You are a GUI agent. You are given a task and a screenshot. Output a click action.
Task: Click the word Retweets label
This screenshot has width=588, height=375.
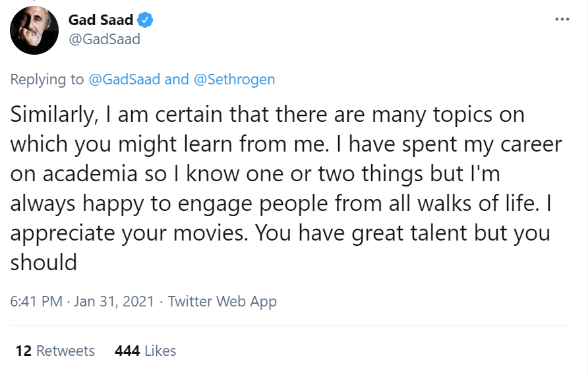(65, 351)
